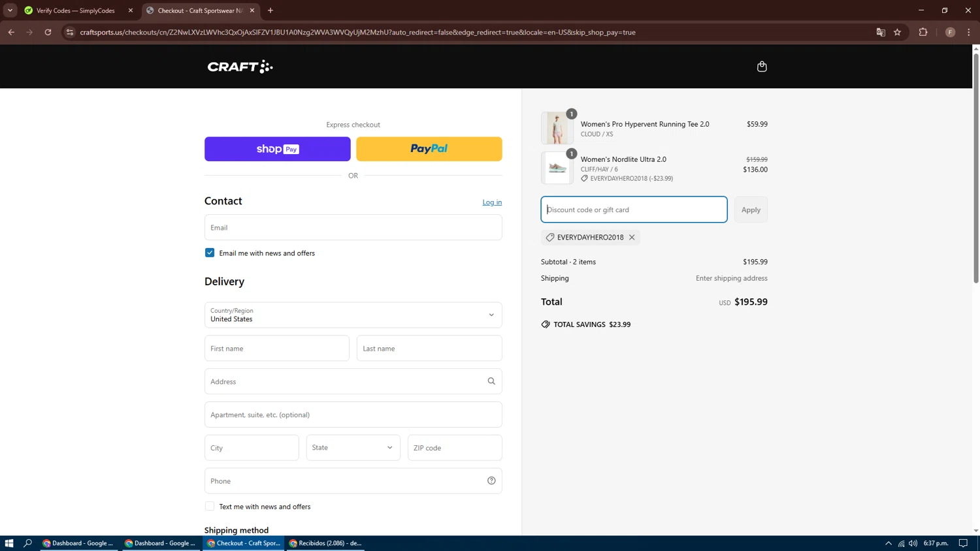
Task: Show hidden system tray icons
Action: (x=889, y=543)
